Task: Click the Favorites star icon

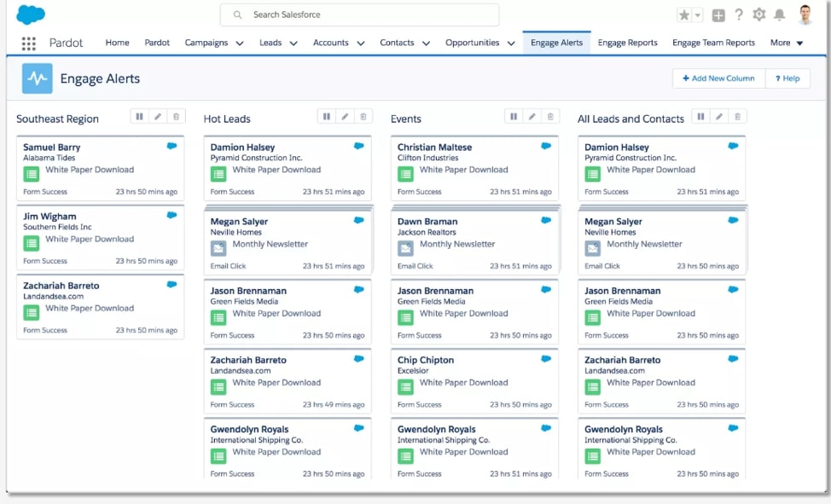Action: 684,14
